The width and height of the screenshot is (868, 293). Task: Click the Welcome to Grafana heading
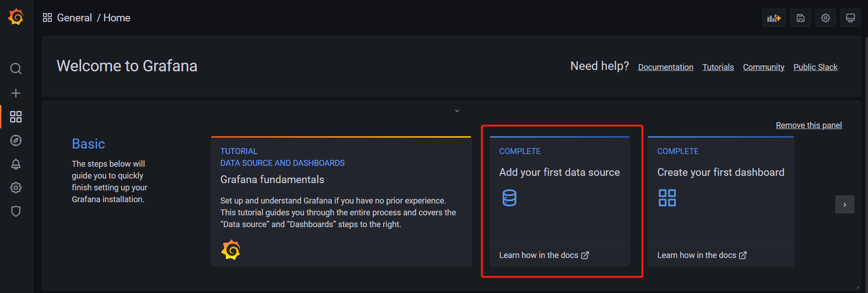pyautogui.click(x=127, y=66)
